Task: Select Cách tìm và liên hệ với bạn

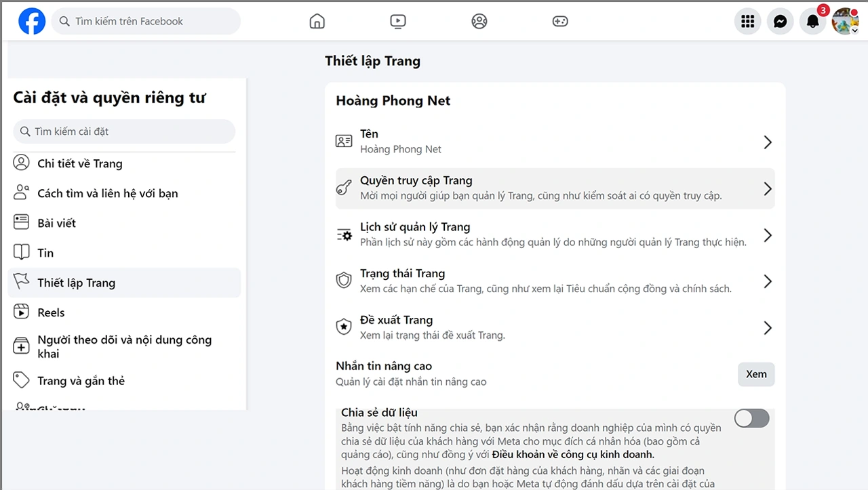Action: click(124, 193)
